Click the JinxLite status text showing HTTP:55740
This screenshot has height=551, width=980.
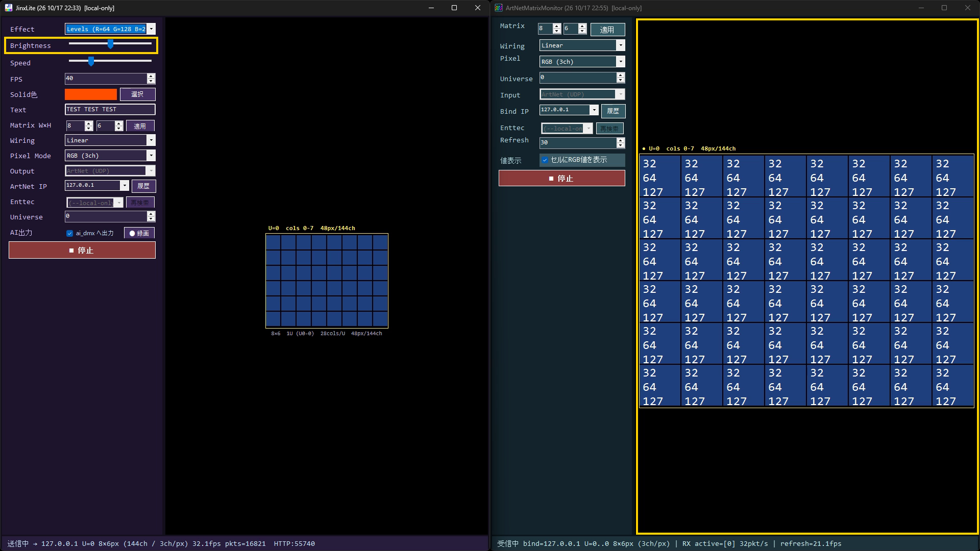(x=295, y=543)
